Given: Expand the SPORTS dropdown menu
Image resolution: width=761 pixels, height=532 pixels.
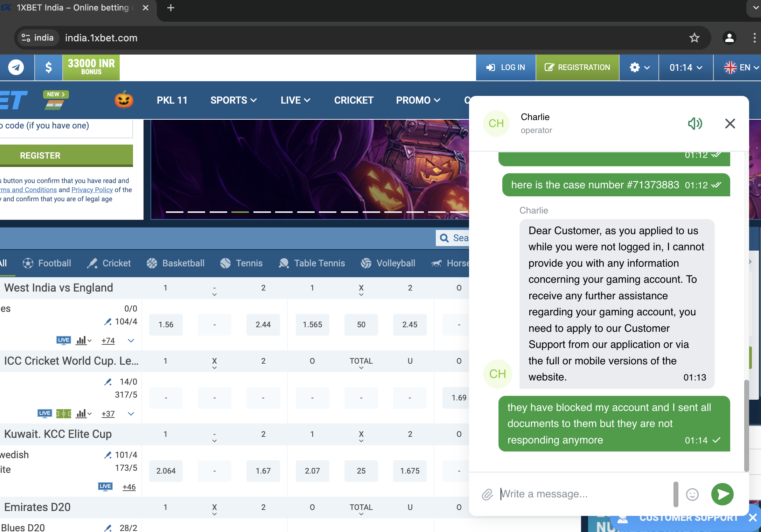Looking at the screenshot, I should pos(233,100).
